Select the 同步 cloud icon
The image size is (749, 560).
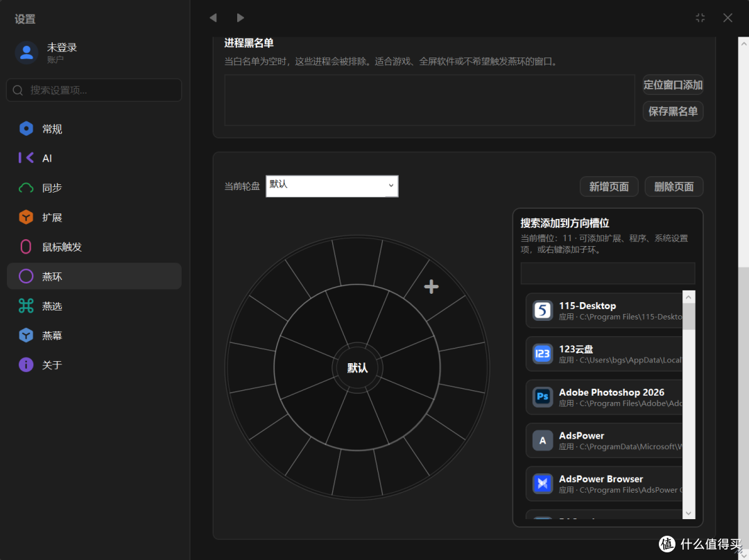click(26, 188)
